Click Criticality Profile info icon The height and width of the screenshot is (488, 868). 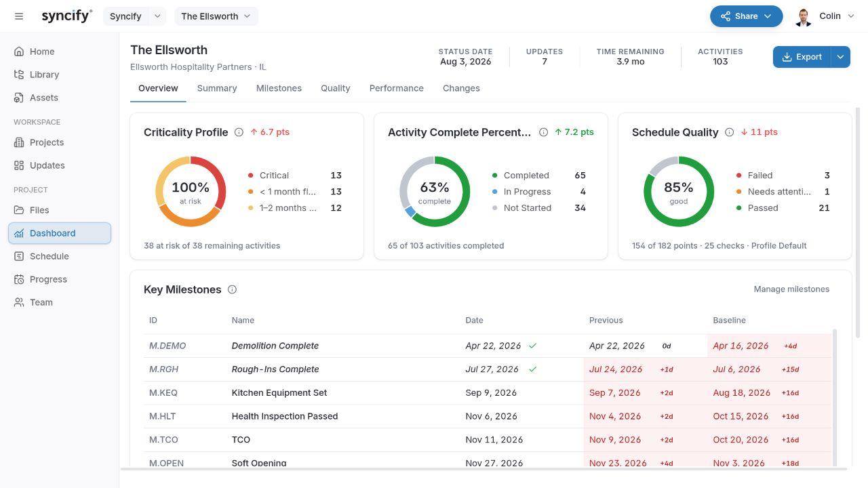click(239, 133)
